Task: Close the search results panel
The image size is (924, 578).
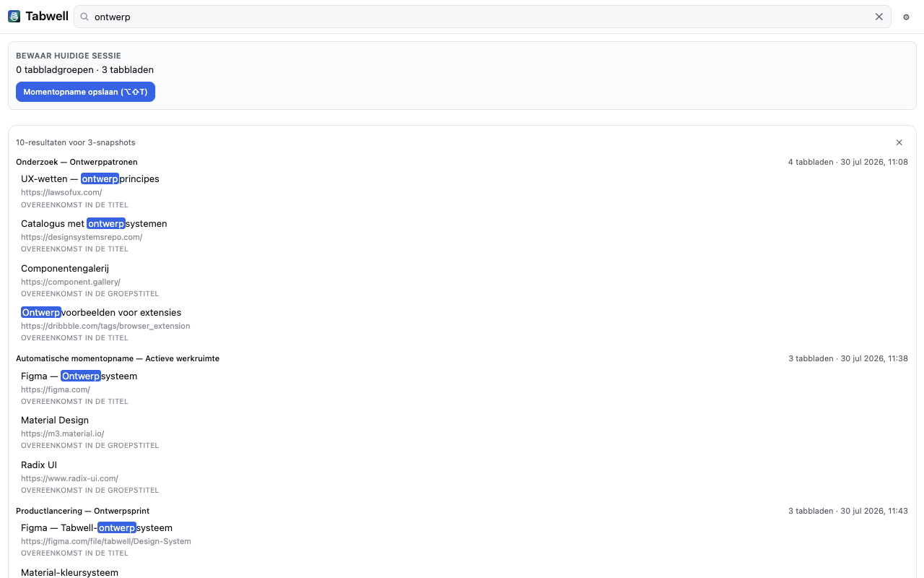Action: [x=899, y=142]
